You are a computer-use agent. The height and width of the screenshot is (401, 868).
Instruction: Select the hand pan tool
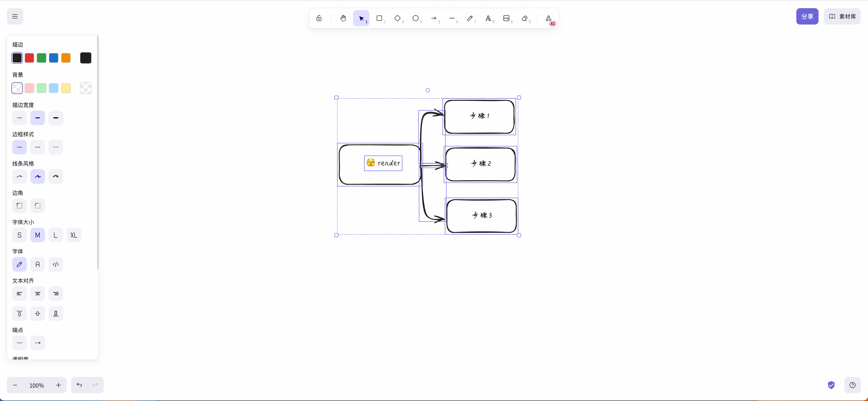point(343,18)
